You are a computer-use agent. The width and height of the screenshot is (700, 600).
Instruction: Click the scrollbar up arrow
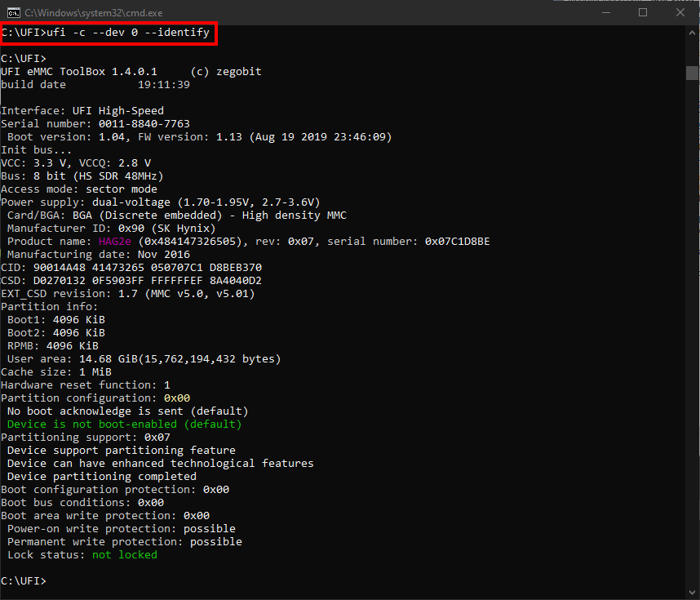pos(692,33)
